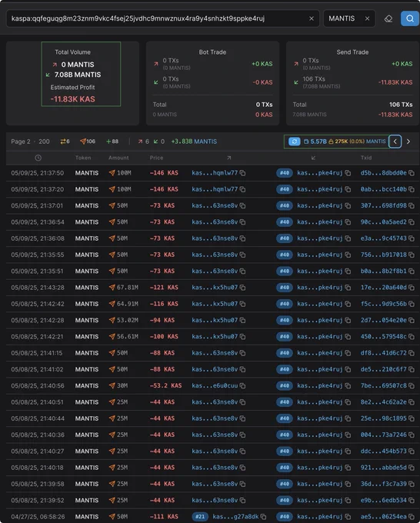Screen dimensions: 420x523
Task: Filter by mint count +88
Action: (x=112, y=142)
